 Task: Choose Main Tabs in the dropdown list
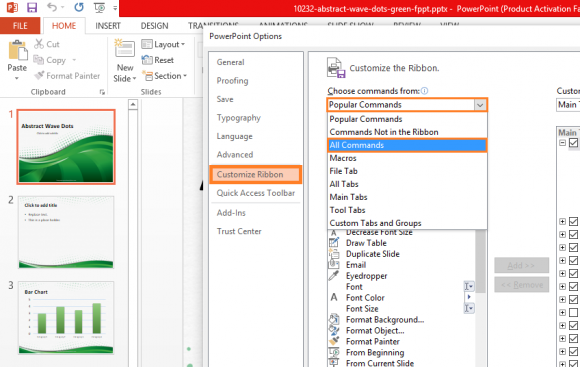click(407, 197)
